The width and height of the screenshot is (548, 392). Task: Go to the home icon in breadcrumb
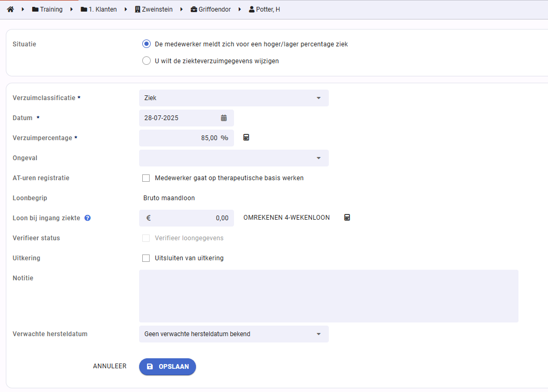tap(11, 9)
